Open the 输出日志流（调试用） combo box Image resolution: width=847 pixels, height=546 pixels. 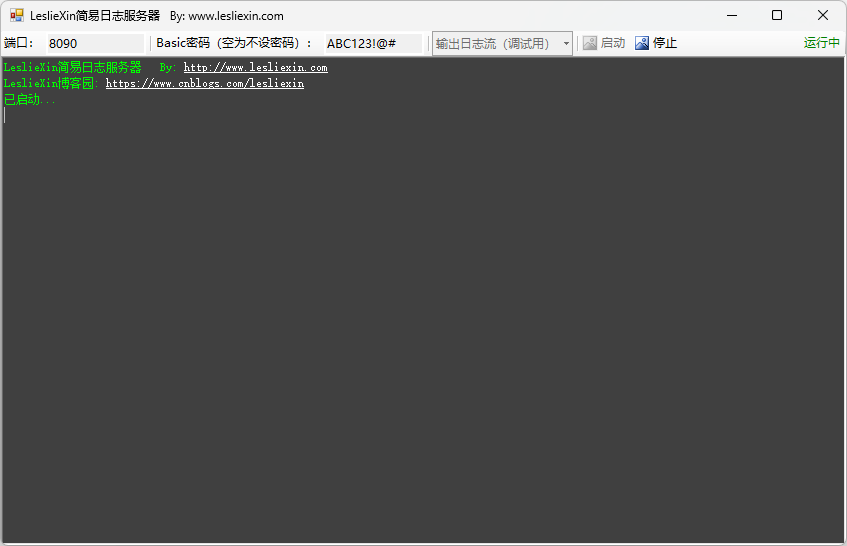pyautogui.click(x=502, y=43)
